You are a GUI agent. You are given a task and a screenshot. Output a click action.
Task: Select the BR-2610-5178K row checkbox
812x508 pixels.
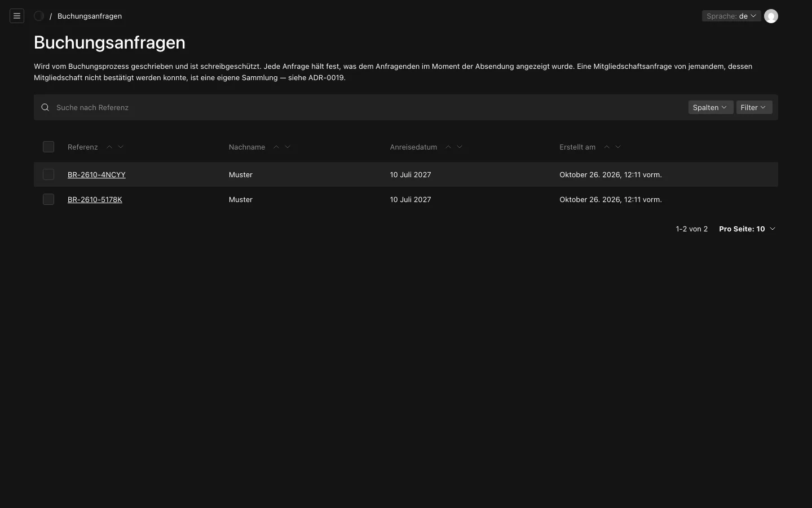point(48,199)
